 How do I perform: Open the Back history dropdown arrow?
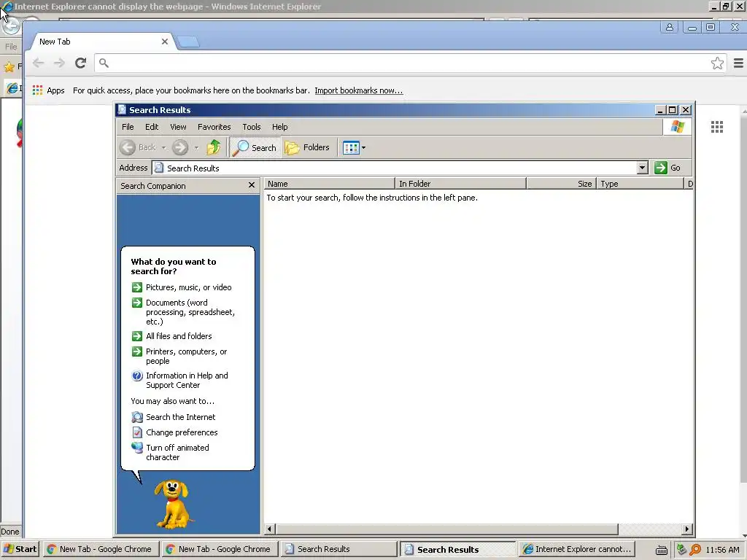tap(164, 147)
